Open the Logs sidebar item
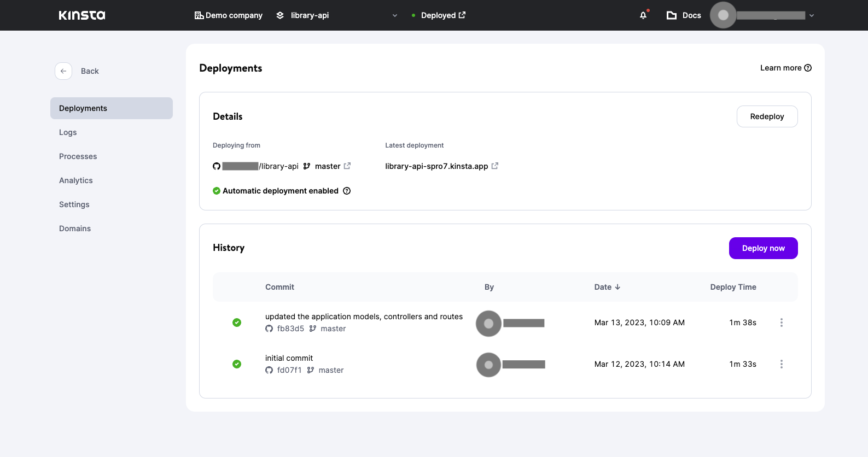The height and width of the screenshot is (457, 868). tap(68, 132)
